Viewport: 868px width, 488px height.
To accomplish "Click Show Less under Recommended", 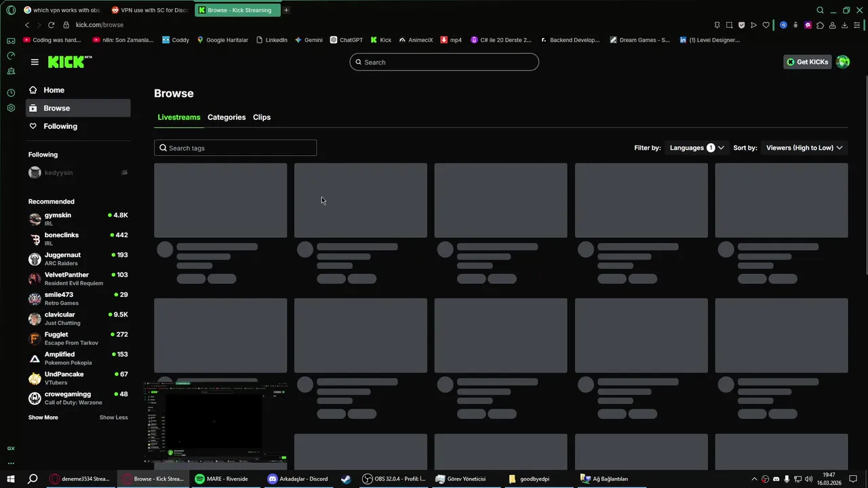I will (x=113, y=418).
